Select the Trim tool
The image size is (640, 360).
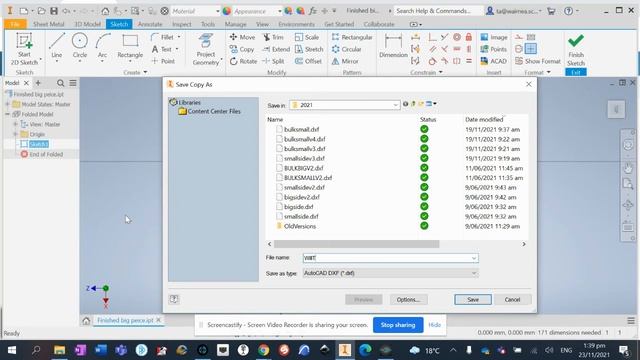pos(273,37)
